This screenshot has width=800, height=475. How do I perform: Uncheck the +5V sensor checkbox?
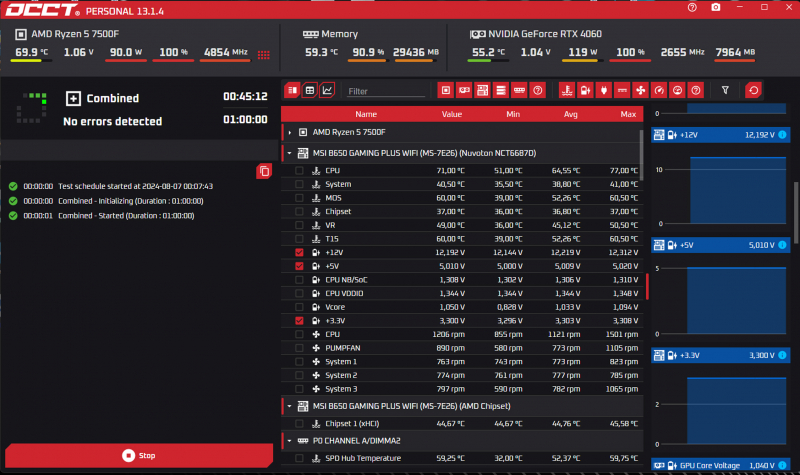tap(299, 266)
